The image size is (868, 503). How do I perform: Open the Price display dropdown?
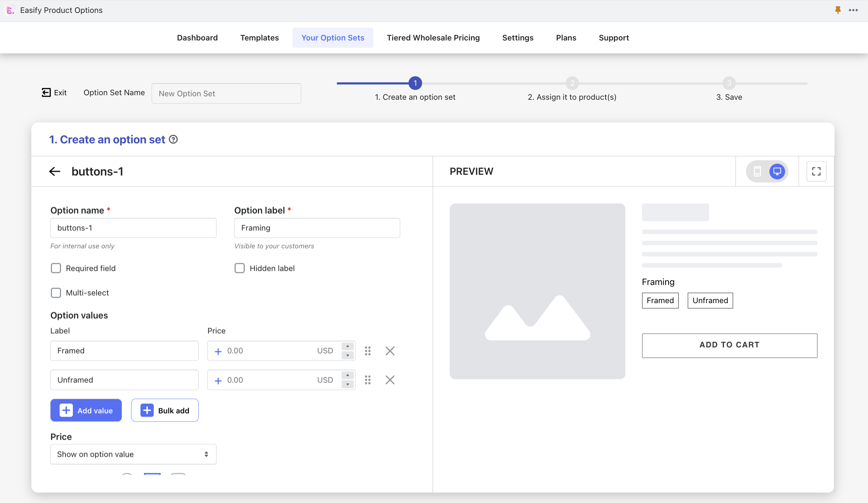click(x=133, y=454)
